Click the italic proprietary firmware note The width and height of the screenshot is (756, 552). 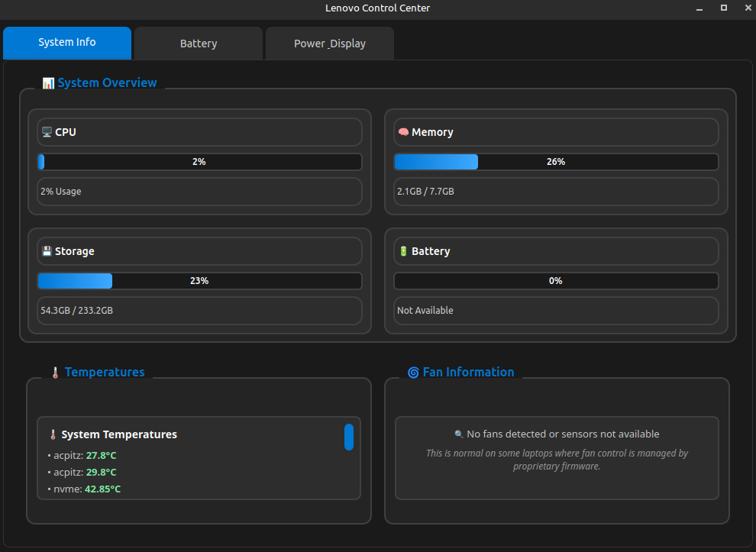[x=557, y=460]
